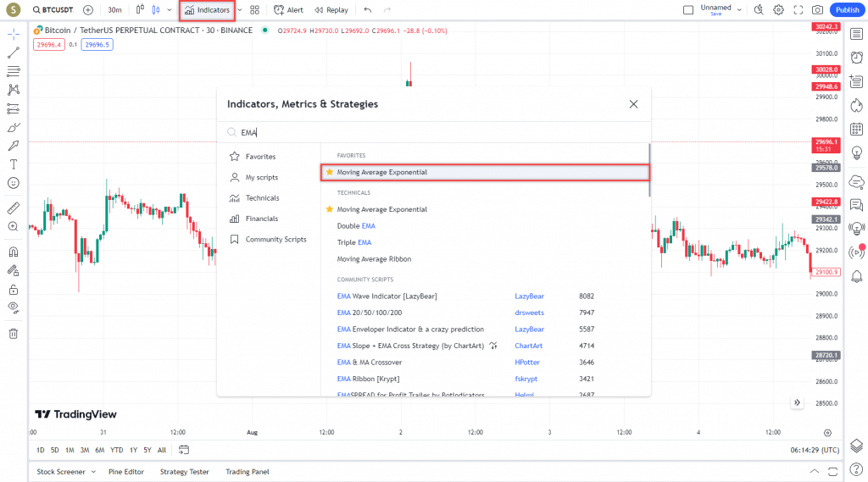Open the go-to-date calendar icon
This screenshot has height=482, width=868.
click(x=184, y=450)
